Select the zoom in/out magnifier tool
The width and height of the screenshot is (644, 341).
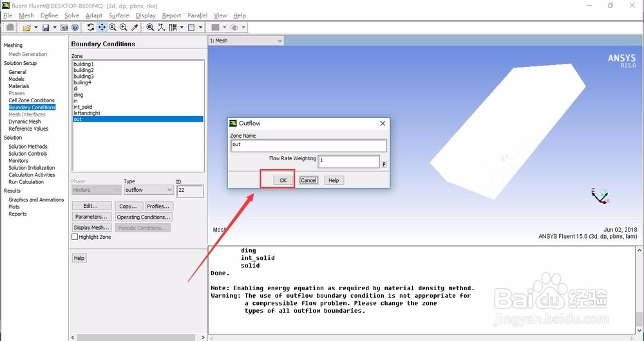[x=113, y=28]
